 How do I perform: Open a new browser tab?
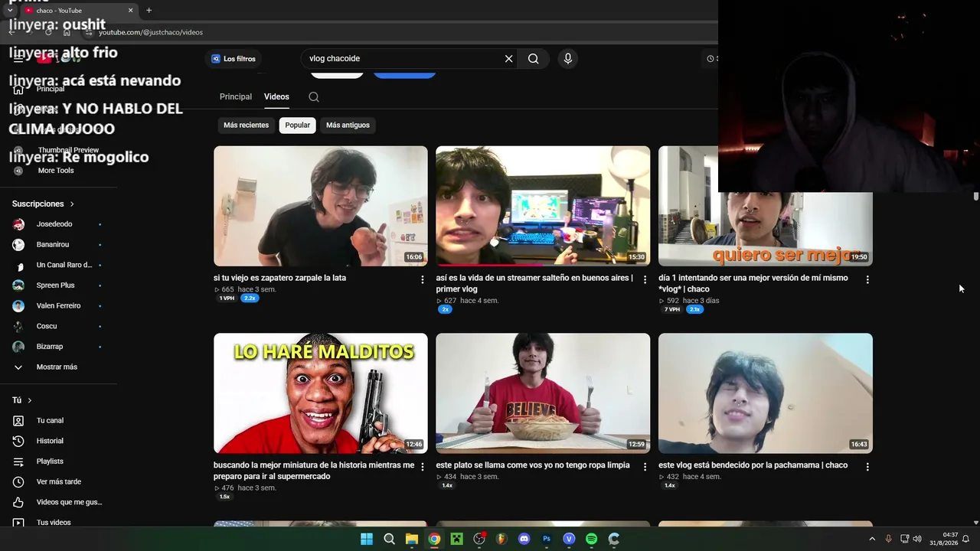[149, 11]
